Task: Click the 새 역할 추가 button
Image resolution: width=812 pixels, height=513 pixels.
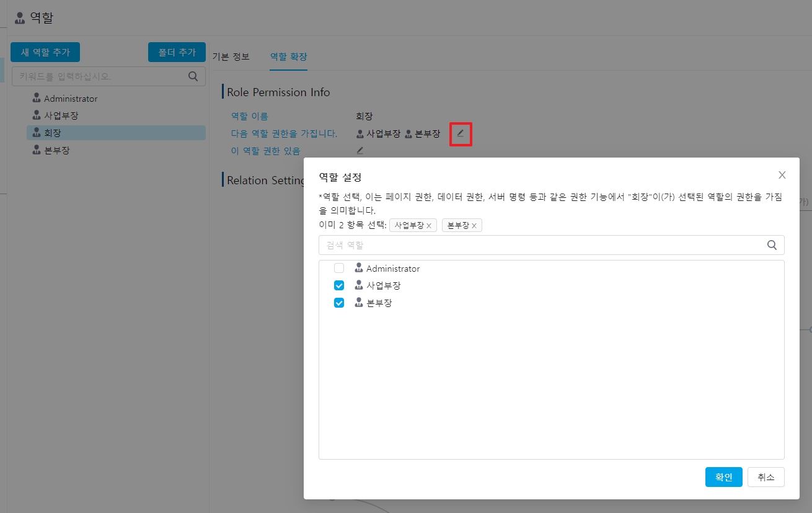Action: pyautogui.click(x=45, y=52)
